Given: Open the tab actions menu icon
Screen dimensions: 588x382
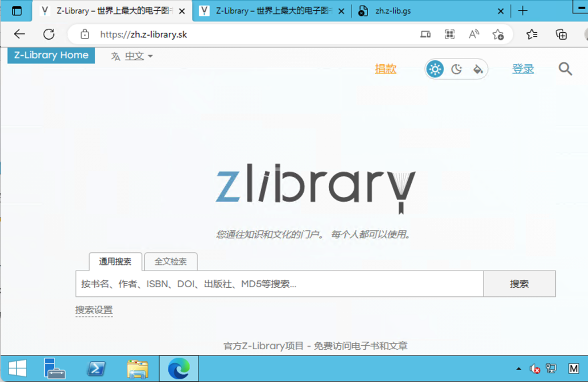Looking at the screenshot, I should tap(17, 11).
